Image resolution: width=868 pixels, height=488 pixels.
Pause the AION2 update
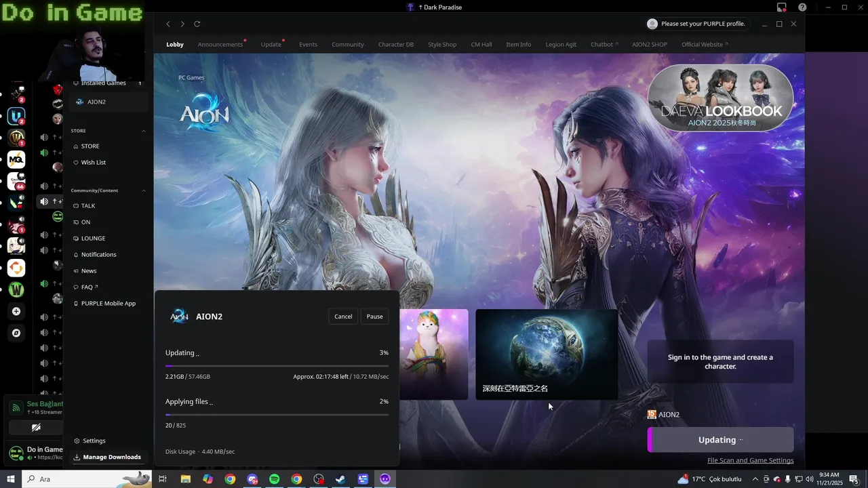[x=374, y=317]
